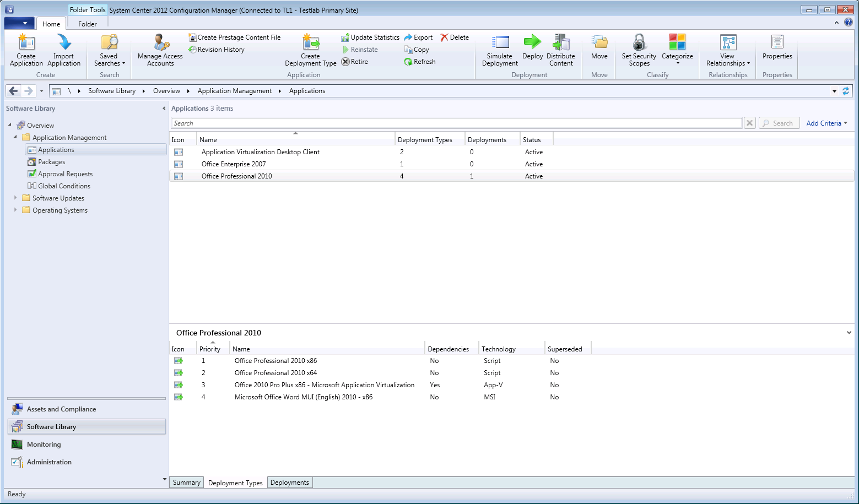This screenshot has width=859, height=504.
Task: Click Create Prestage Content File
Action: pos(235,37)
